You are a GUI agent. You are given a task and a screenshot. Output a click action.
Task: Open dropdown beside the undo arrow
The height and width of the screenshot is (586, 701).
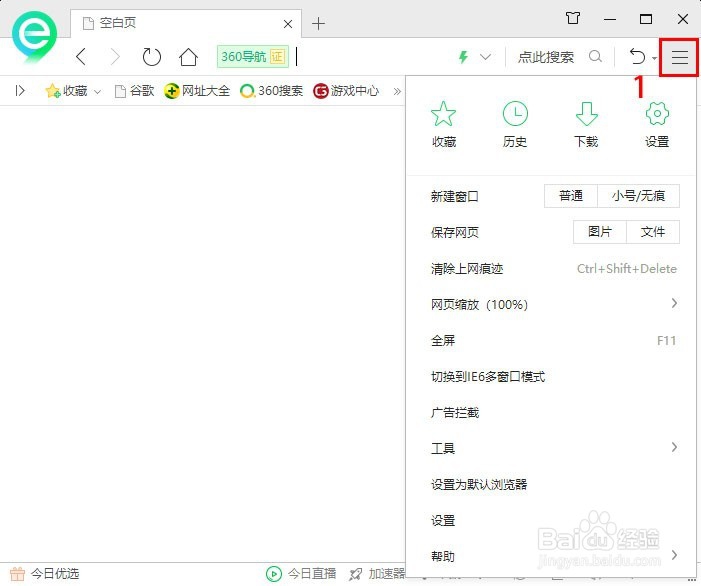pos(654,58)
